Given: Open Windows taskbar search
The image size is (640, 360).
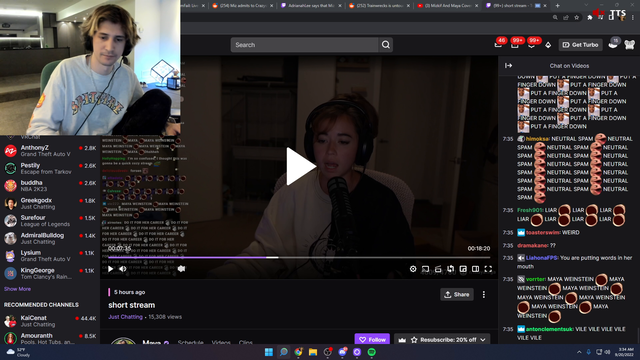Looking at the screenshot, I should [283, 352].
